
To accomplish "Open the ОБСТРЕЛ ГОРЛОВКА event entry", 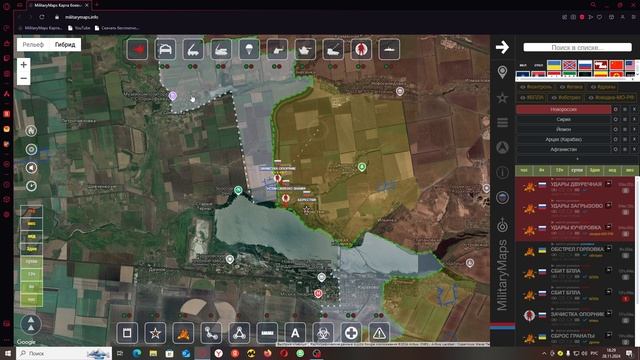I will point(575,252).
